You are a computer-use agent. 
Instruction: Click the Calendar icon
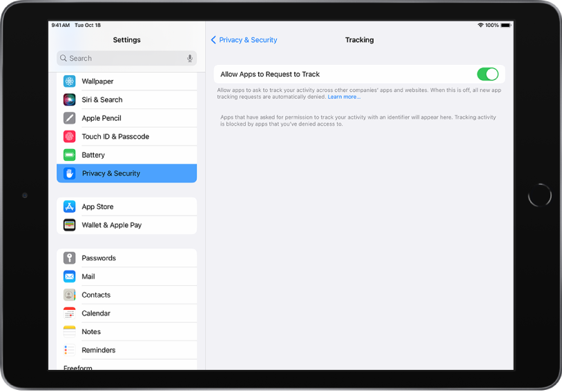pos(69,313)
